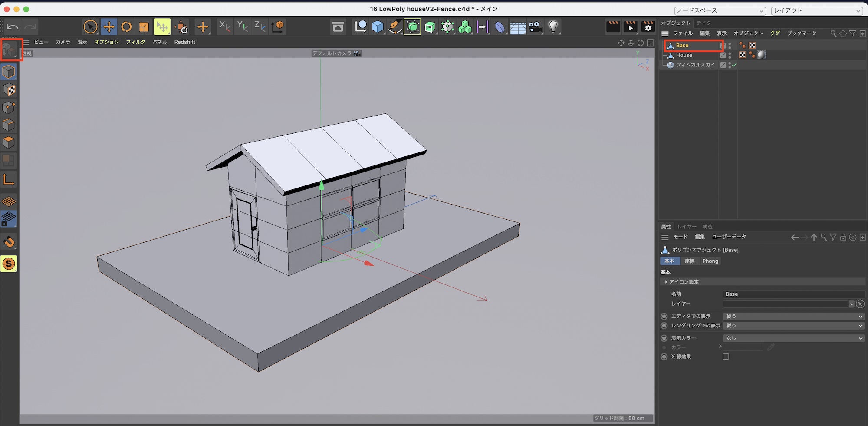Select the Scale tool
Image resolution: width=868 pixels, height=426 pixels.
[144, 27]
